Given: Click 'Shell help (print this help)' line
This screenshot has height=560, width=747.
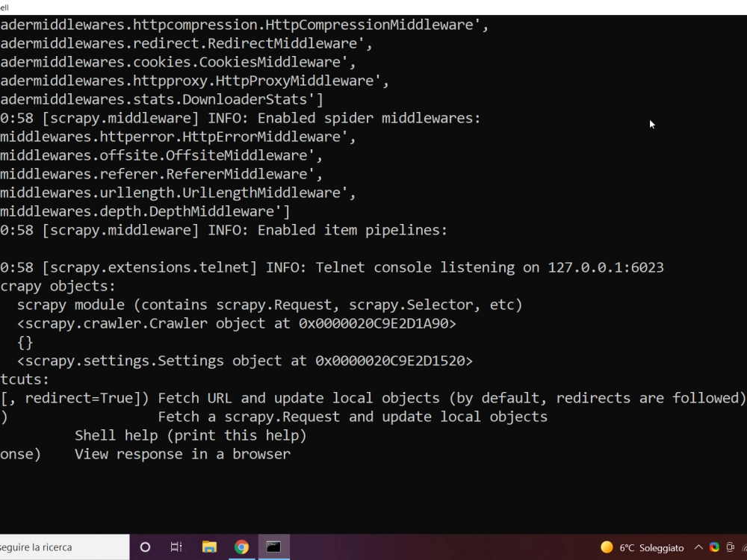Looking at the screenshot, I should tap(190, 435).
